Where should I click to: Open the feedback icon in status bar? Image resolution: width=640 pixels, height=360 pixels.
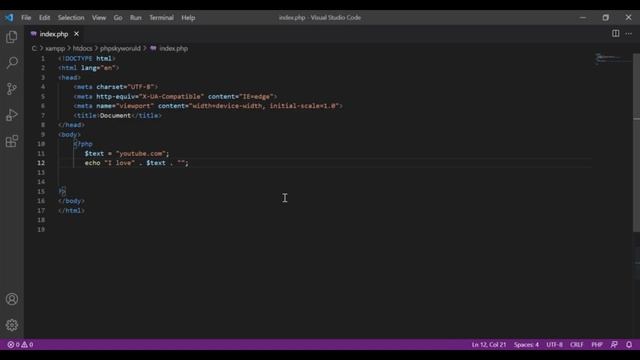pyautogui.click(x=614, y=345)
